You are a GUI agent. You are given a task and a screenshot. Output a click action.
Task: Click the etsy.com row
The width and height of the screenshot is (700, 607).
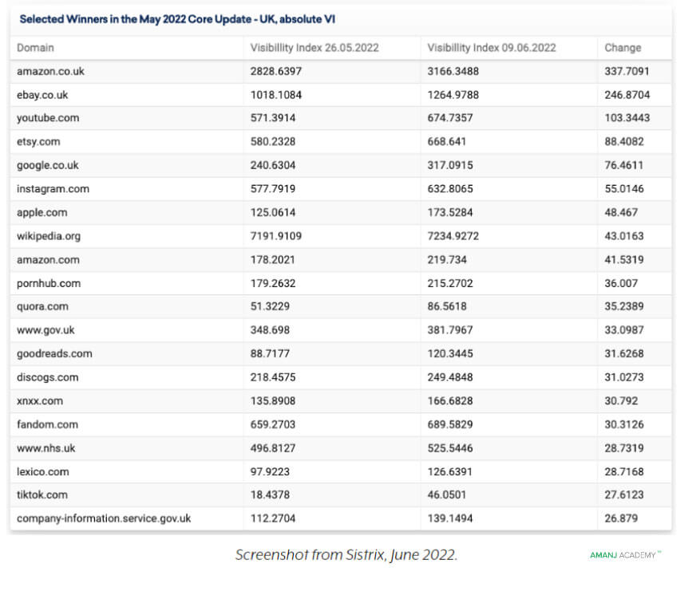[x=341, y=142]
